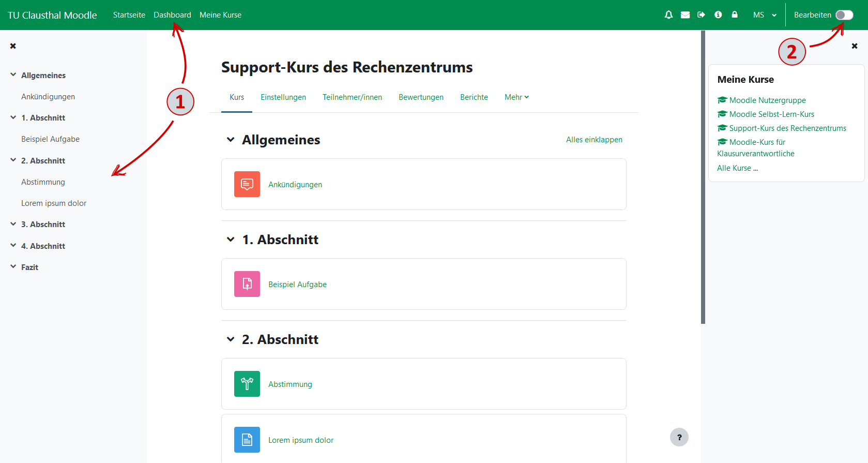Click graduation cap icon beside Moodle Nutzergruppe
Viewport: 868px width, 463px height.
722,100
